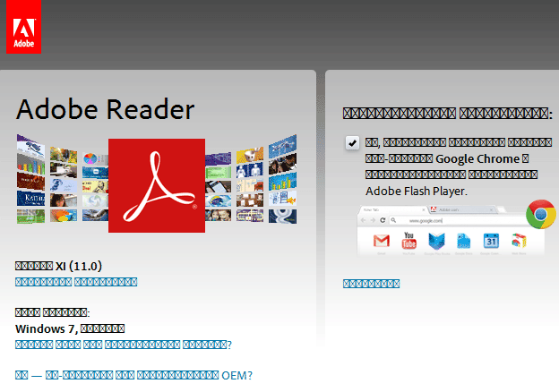The width and height of the screenshot is (559, 392).
Task: Click the Adobe Flash Player text
Action: pyautogui.click(x=416, y=192)
